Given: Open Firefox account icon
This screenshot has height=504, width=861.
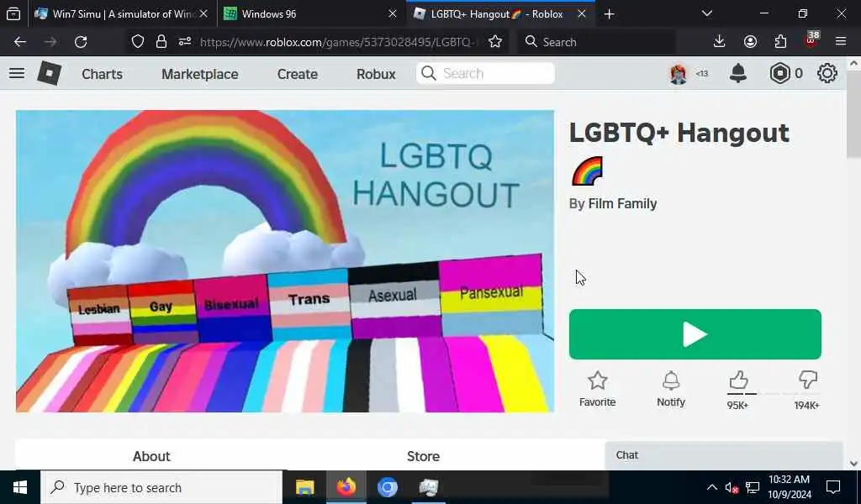Looking at the screenshot, I should tap(750, 42).
